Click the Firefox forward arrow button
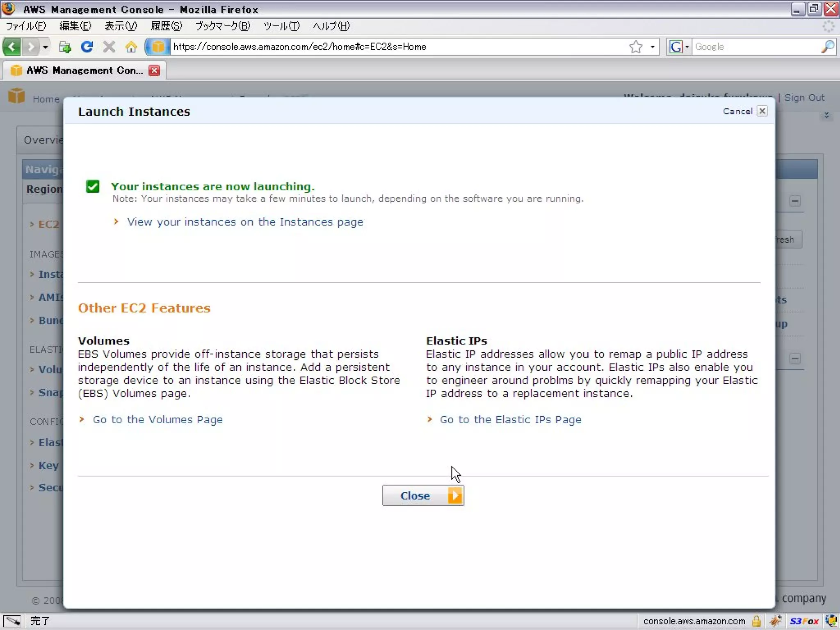The image size is (840, 630). 30,47
